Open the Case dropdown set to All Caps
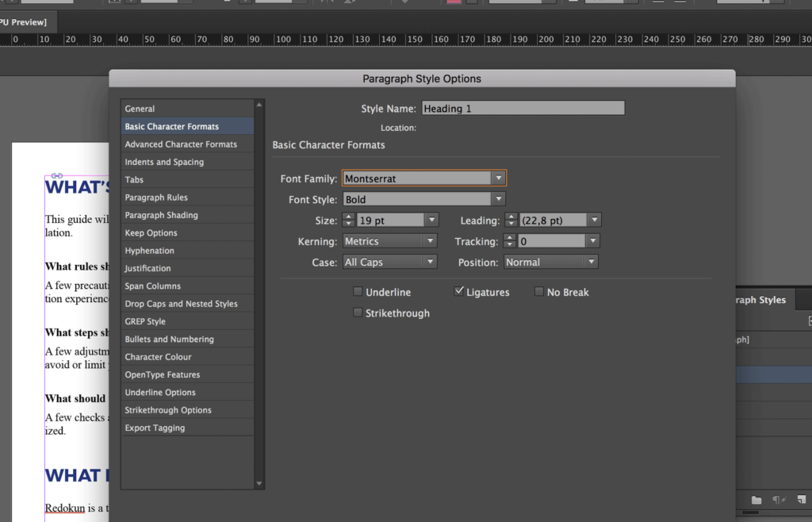 [x=431, y=261]
